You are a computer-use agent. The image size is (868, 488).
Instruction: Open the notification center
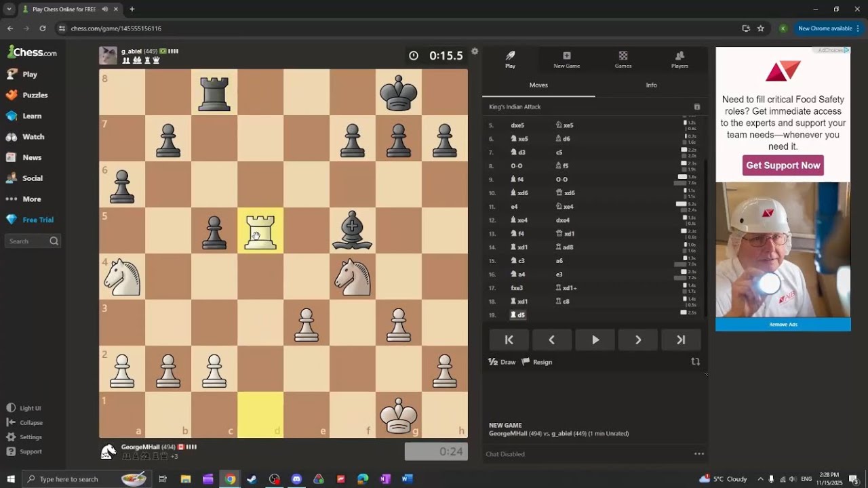[x=854, y=479]
